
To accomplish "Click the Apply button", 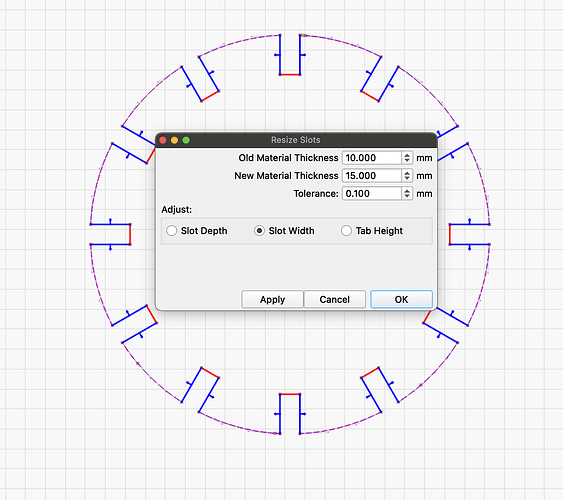I will tap(273, 299).
